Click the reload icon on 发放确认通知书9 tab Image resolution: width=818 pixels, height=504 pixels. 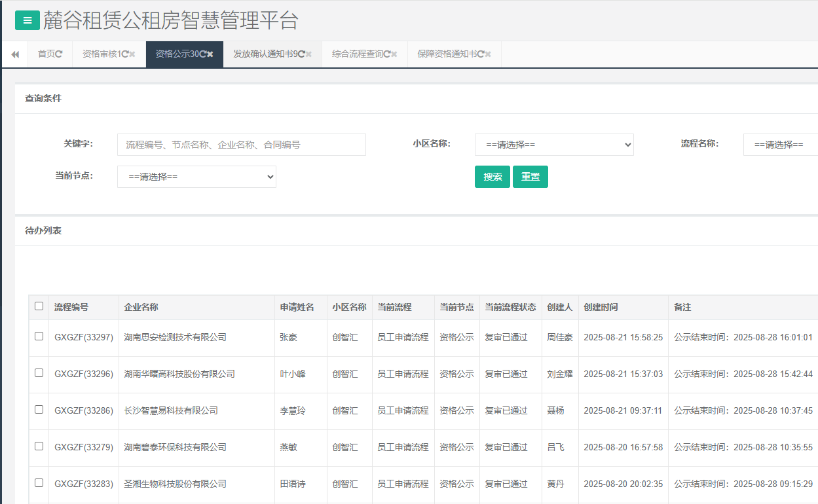coord(301,54)
